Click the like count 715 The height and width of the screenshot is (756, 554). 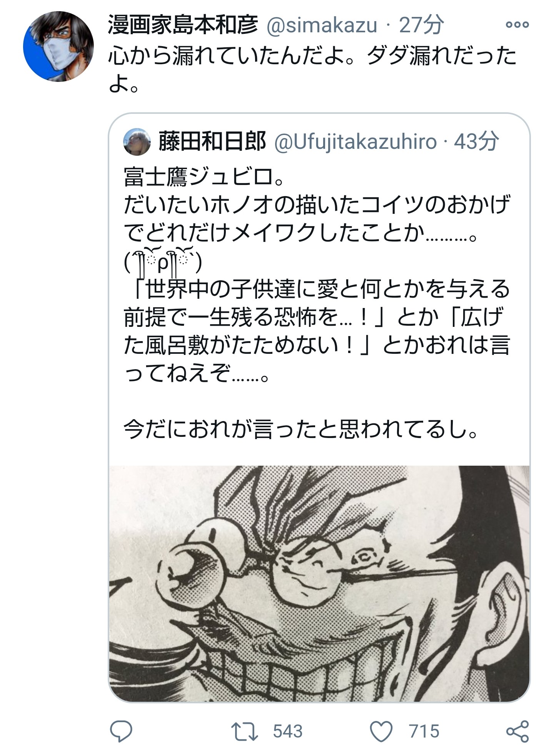coord(424,731)
